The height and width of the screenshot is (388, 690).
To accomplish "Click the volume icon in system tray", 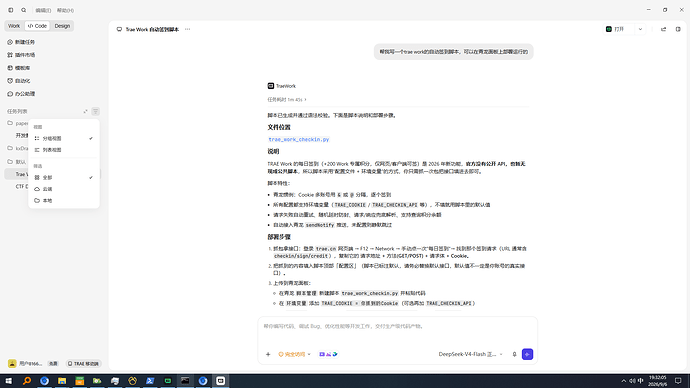I will click(x=632, y=381).
